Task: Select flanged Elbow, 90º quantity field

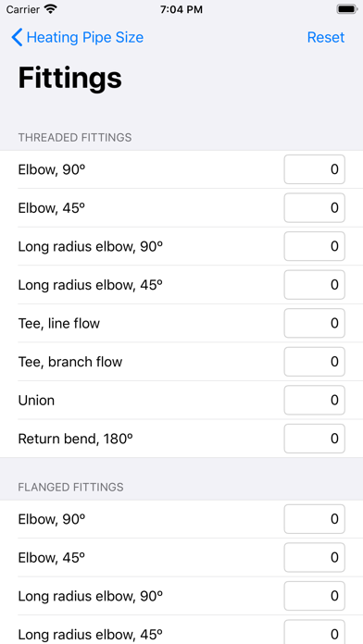Action: [x=315, y=519]
